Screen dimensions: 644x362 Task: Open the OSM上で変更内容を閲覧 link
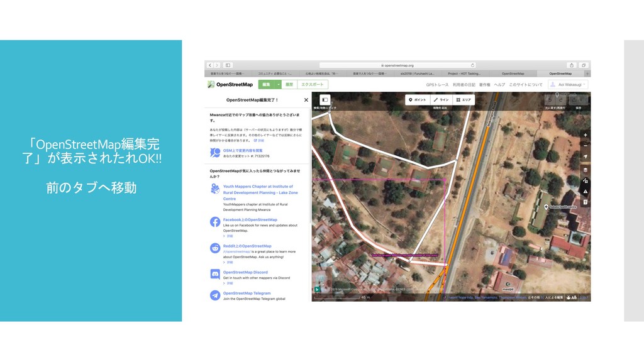(242, 151)
